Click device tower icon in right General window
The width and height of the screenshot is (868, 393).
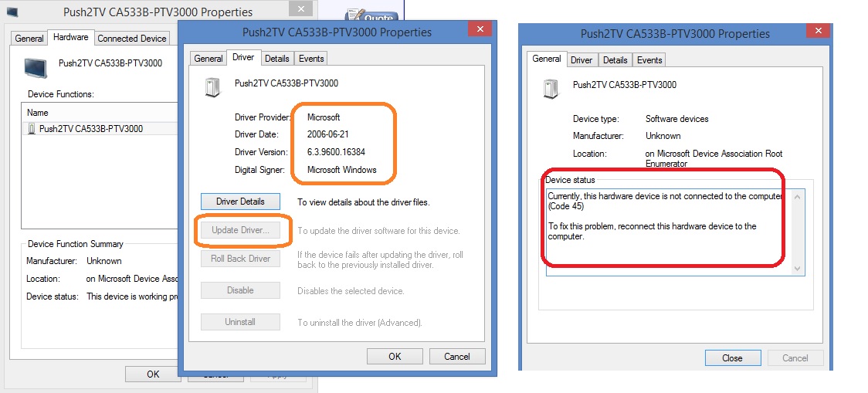(x=551, y=89)
